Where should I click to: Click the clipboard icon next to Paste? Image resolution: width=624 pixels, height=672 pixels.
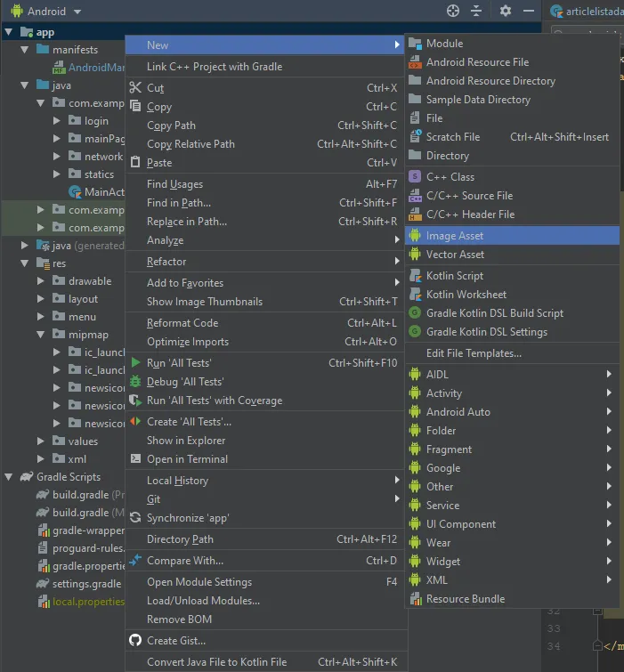click(x=135, y=162)
